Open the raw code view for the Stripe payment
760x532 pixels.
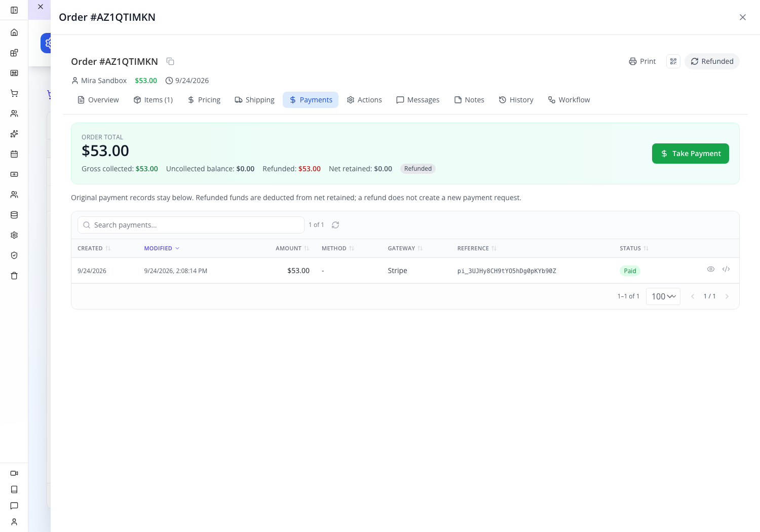(726, 269)
